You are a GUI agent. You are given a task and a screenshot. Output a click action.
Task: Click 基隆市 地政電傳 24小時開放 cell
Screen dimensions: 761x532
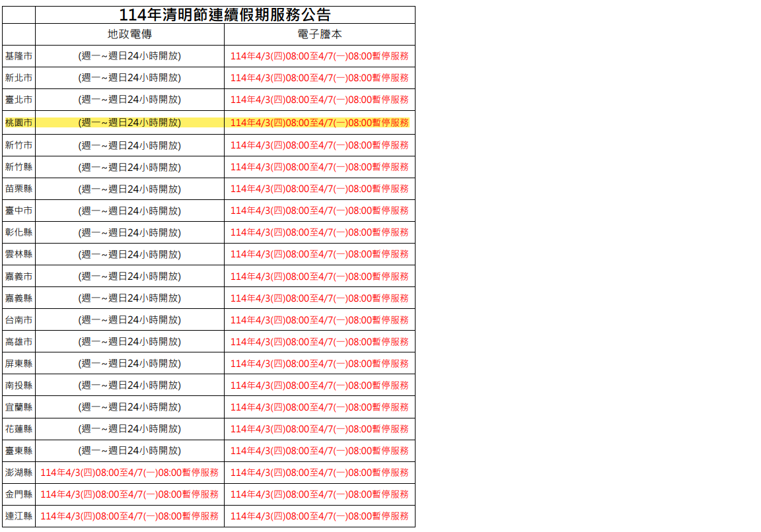click(129, 56)
